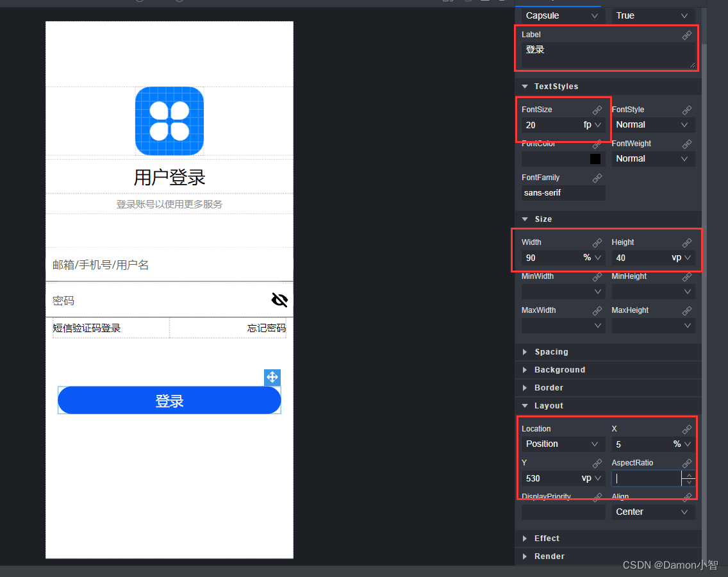728x577 pixels.
Task: Open the FontStyle Normal dropdown
Action: tap(653, 124)
